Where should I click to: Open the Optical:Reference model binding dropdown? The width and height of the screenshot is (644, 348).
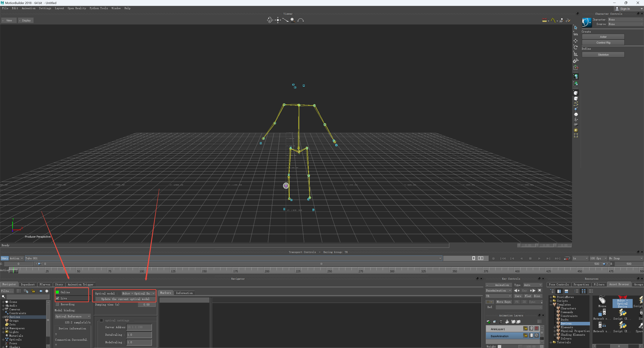click(x=72, y=316)
